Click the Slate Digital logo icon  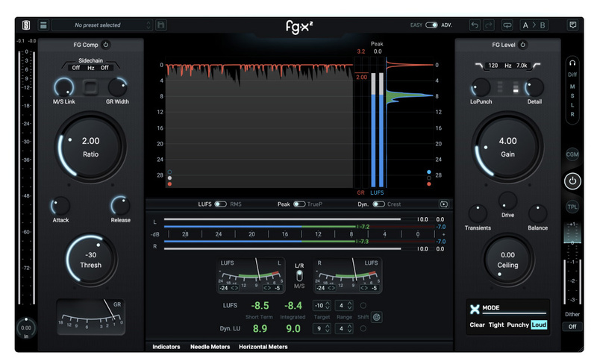(x=26, y=25)
